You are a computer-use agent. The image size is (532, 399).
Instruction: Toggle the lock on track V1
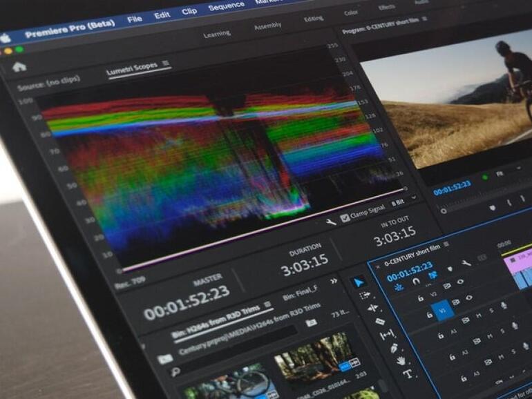pos(430,315)
